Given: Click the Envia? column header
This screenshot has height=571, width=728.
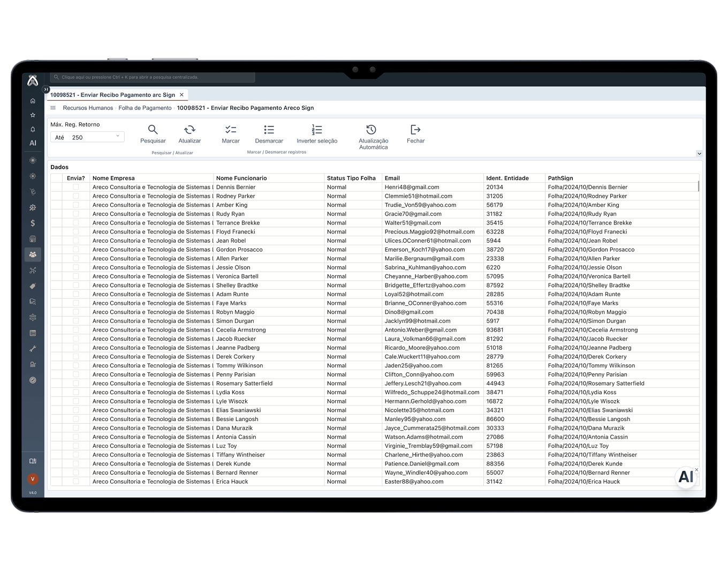Looking at the screenshot, I should pos(76,178).
